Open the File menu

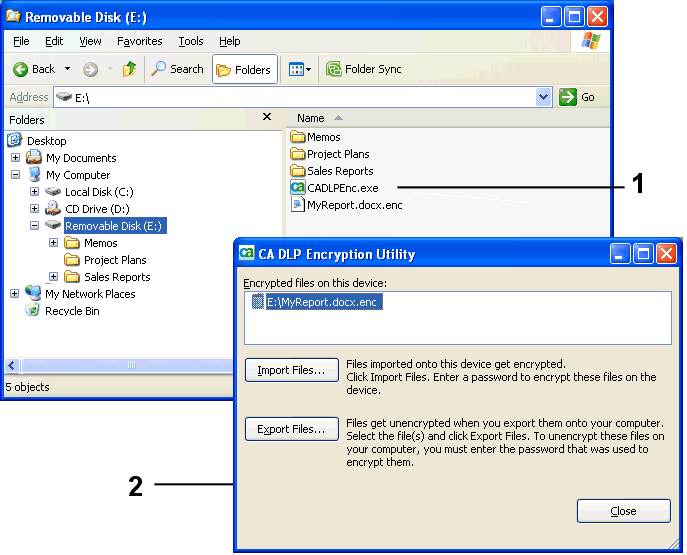(21, 41)
